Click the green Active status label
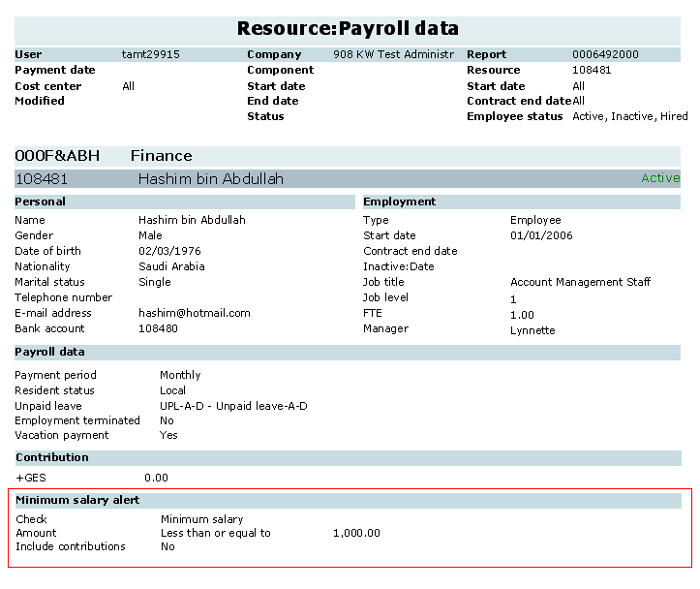 [x=660, y=178]
